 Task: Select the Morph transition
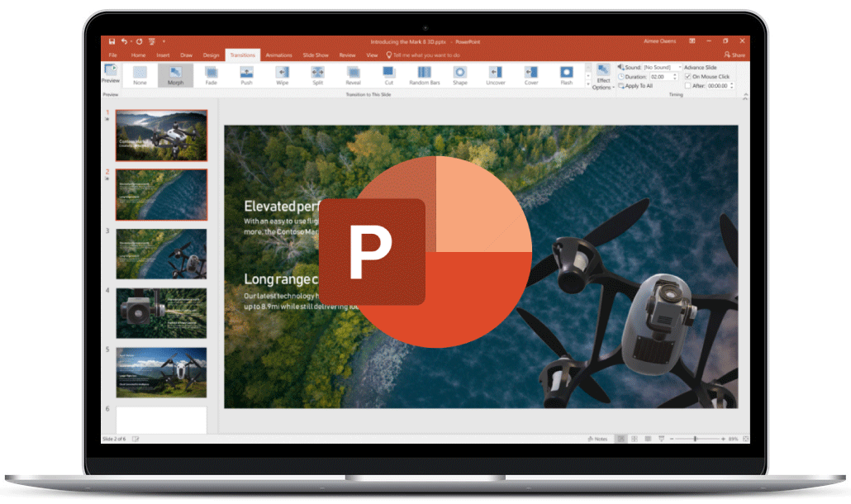tap(175, 75)
